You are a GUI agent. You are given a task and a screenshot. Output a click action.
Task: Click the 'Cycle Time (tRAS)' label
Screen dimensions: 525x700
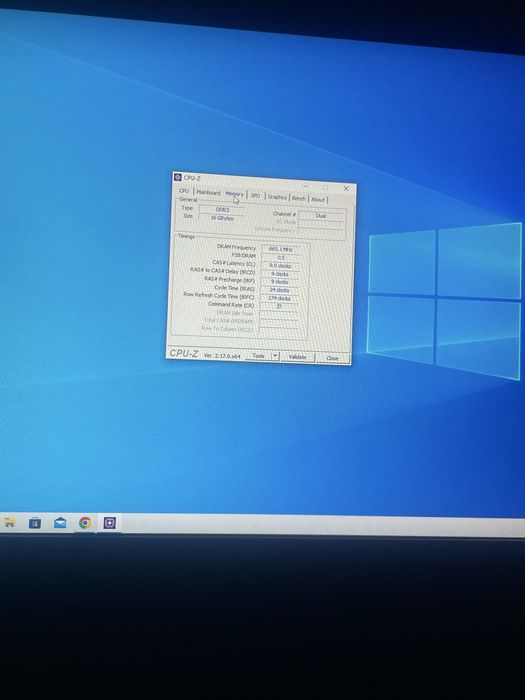coord(234,288)
